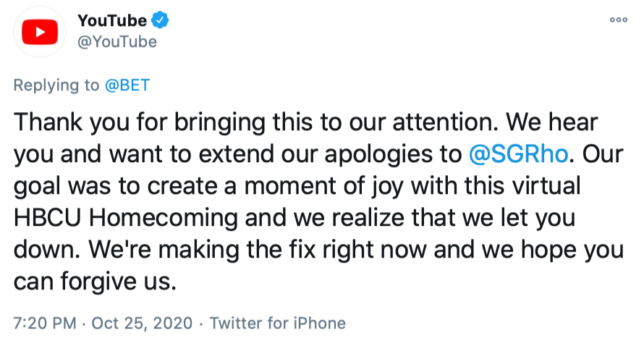Image resolution: width=644 pixels, height=346 pixels.
Task: Click the 'can forgive us.' last line
Action: coord(95,281)
